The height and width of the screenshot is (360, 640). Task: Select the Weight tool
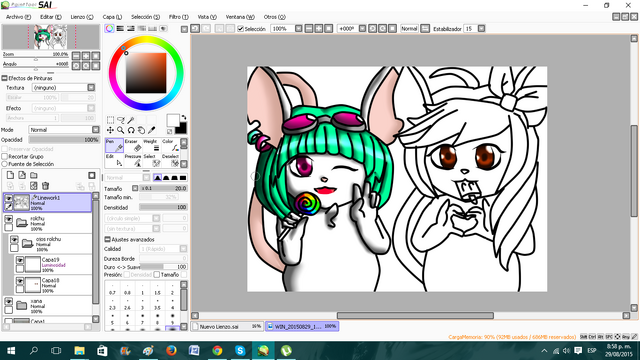coord(151,145)
